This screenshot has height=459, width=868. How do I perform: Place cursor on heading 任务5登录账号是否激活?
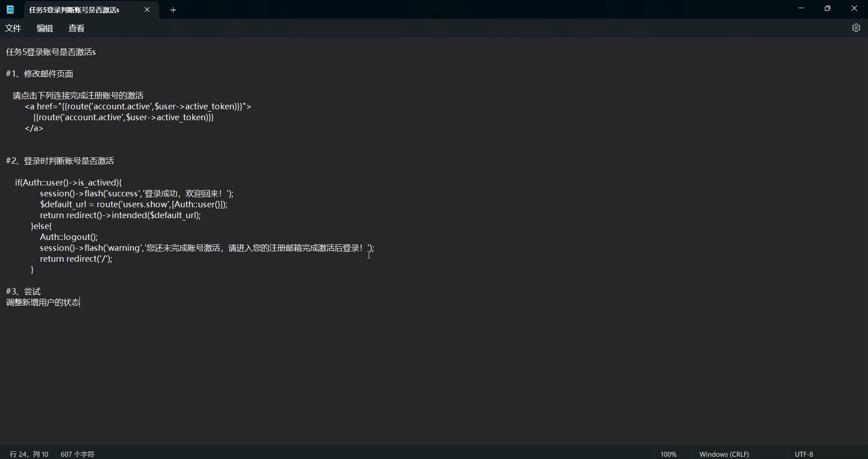click(x=50, y=52)
